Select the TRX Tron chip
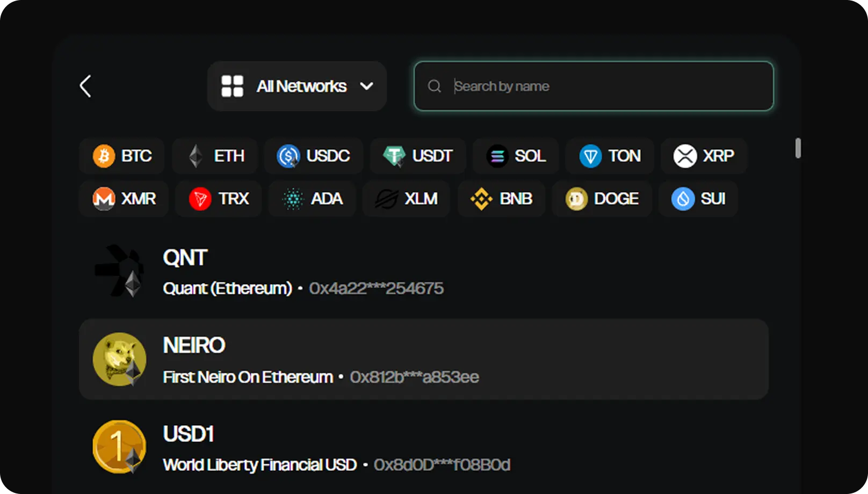Image resolution: width=868 pixels, height=494 pixels. click(219, 199)
